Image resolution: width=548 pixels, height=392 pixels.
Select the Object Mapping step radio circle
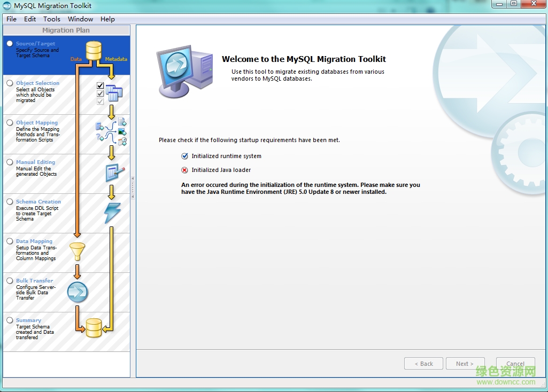click(9, 122)
